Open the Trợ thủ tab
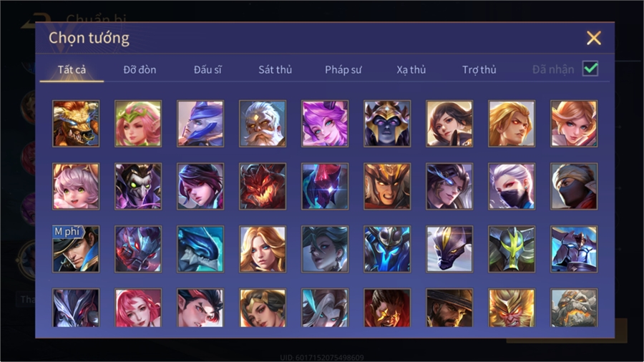The image size is (644, 362). 479,70
